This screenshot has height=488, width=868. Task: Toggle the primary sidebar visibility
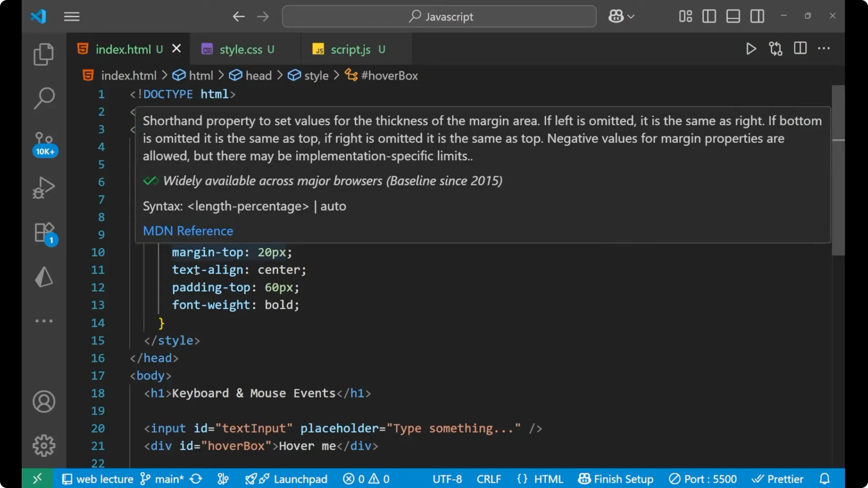[709, 16]
